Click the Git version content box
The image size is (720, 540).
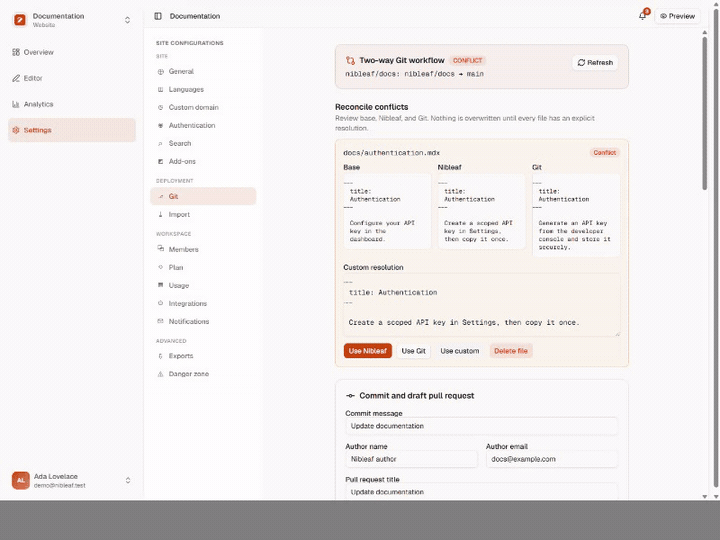click(x=576, y=215)
